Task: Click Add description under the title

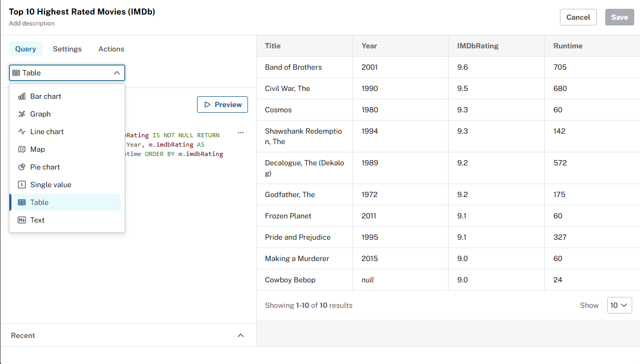Action: coord(32,23)
